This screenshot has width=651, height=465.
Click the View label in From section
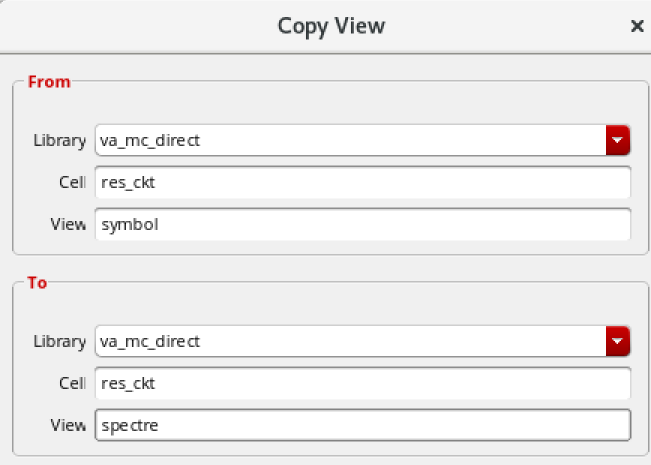pos(68,225)
